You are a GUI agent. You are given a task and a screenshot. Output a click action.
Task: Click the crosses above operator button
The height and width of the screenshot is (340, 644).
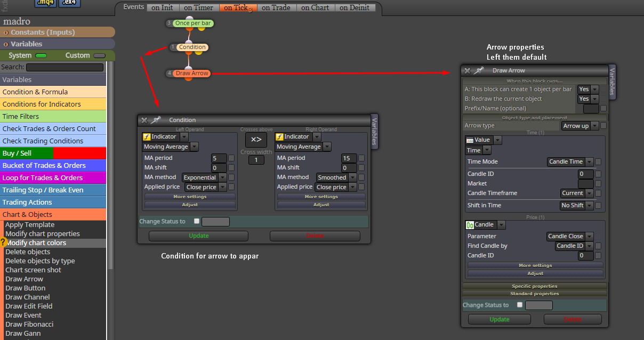pyautogui.click(x=256, y=140)
